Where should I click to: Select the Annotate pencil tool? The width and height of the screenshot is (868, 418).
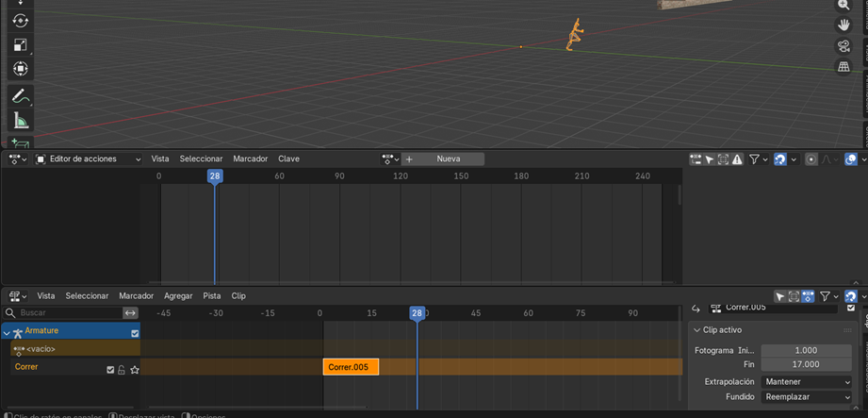click(20, 95)
